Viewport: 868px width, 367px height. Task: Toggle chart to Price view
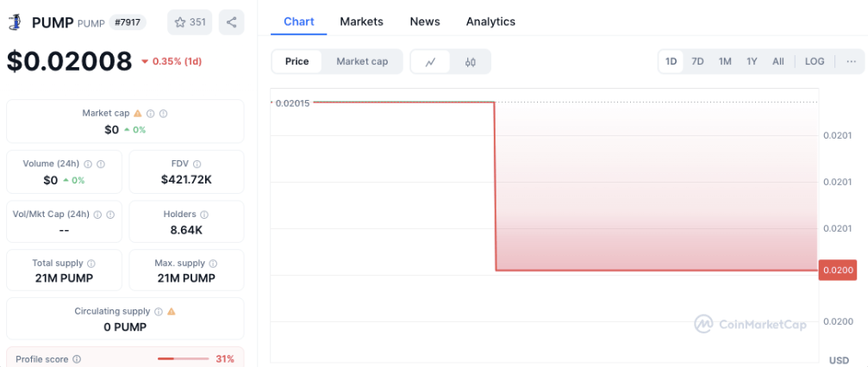(297, 61)
